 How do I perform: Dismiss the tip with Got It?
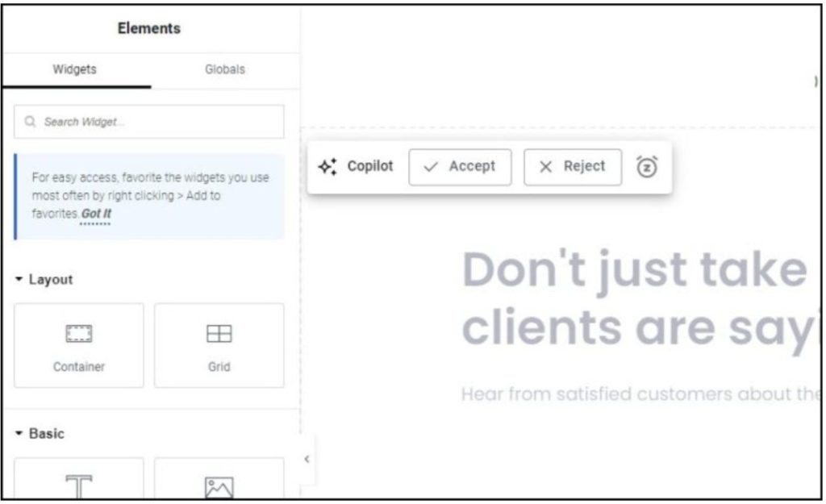click(x=96, y=214)
